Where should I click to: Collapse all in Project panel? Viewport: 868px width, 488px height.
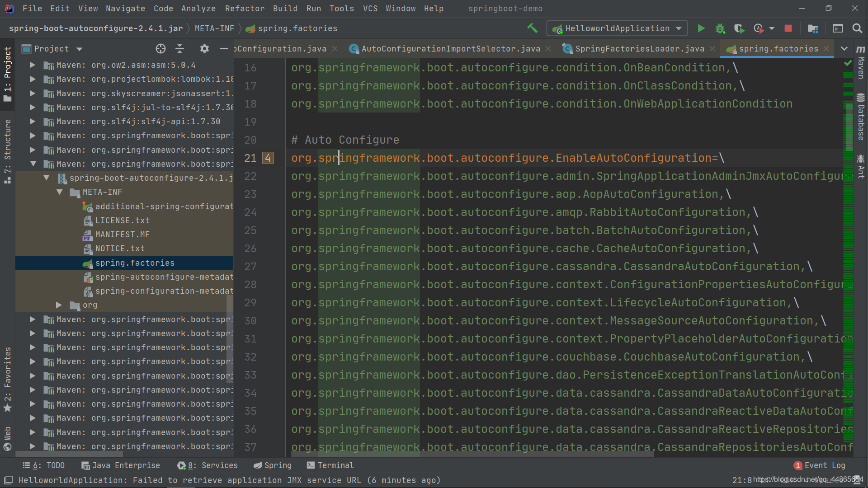[x=179, y=49]
